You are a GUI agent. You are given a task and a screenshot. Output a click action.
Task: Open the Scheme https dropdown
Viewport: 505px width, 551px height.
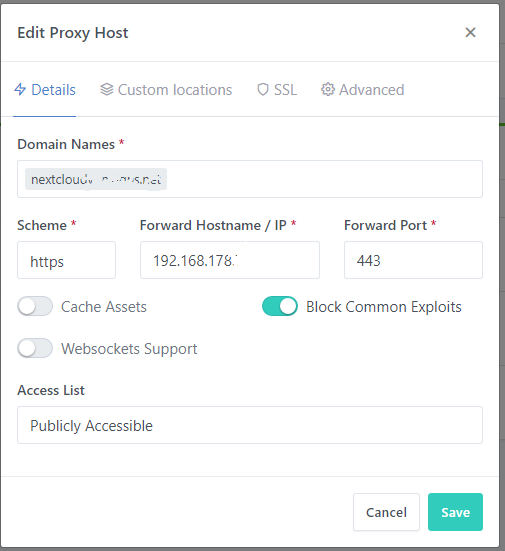tap(66, 260)
